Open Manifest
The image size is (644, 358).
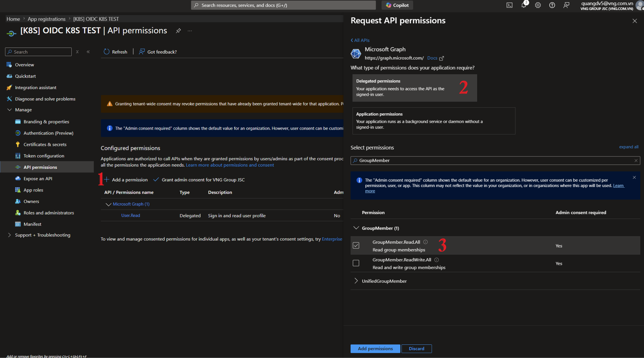click(32, 224)
